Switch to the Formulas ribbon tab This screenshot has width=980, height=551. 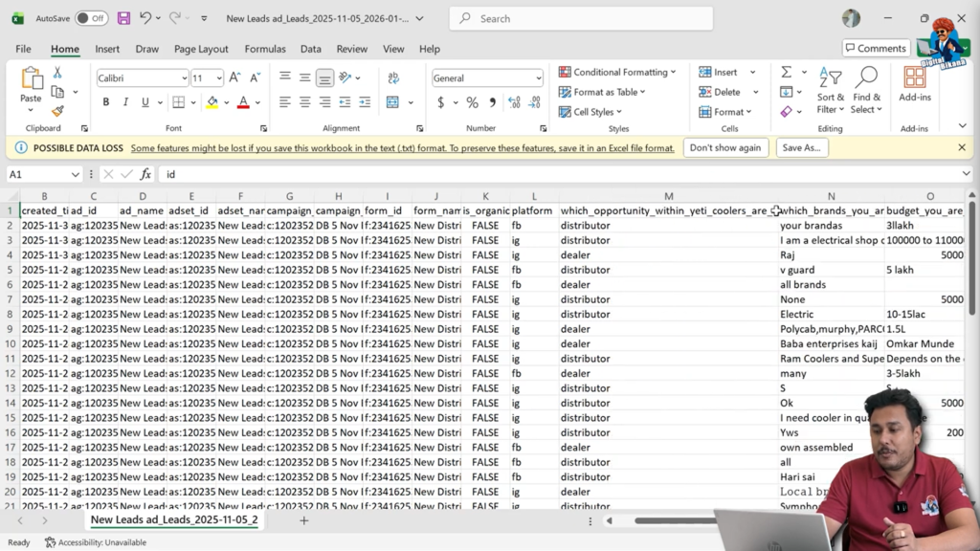point(265,49)
